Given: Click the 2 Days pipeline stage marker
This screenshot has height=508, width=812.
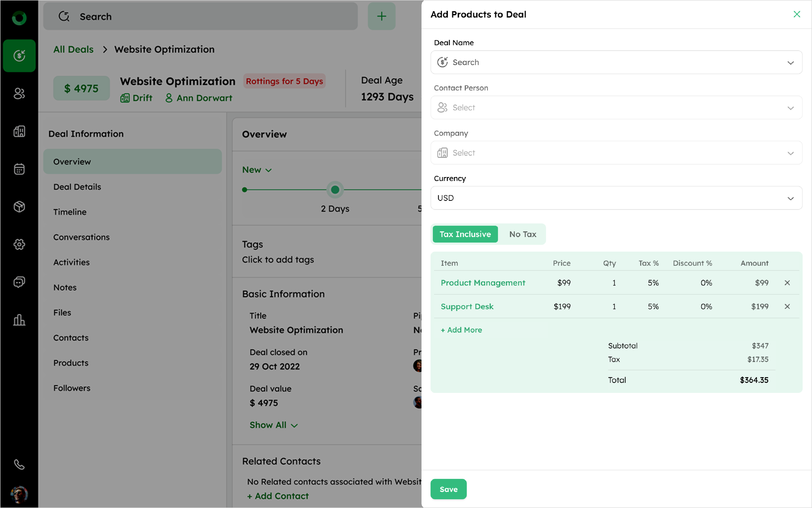Looking at the screenshot, I should tap(335, 190).
